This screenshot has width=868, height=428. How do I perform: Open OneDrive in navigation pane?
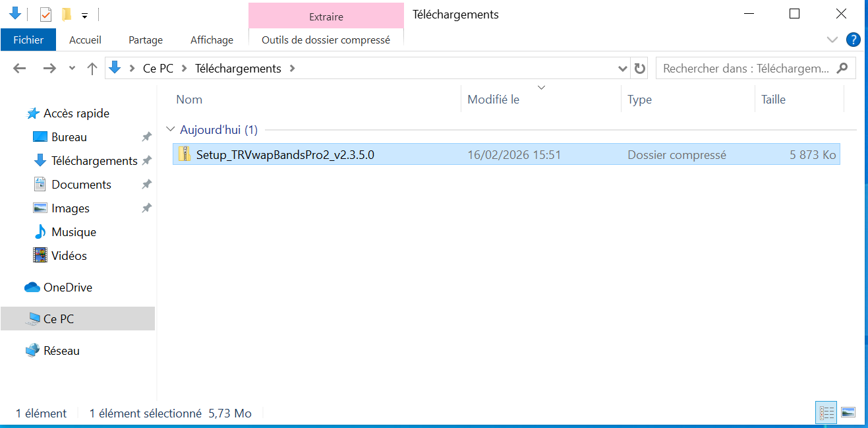point(67,288)
